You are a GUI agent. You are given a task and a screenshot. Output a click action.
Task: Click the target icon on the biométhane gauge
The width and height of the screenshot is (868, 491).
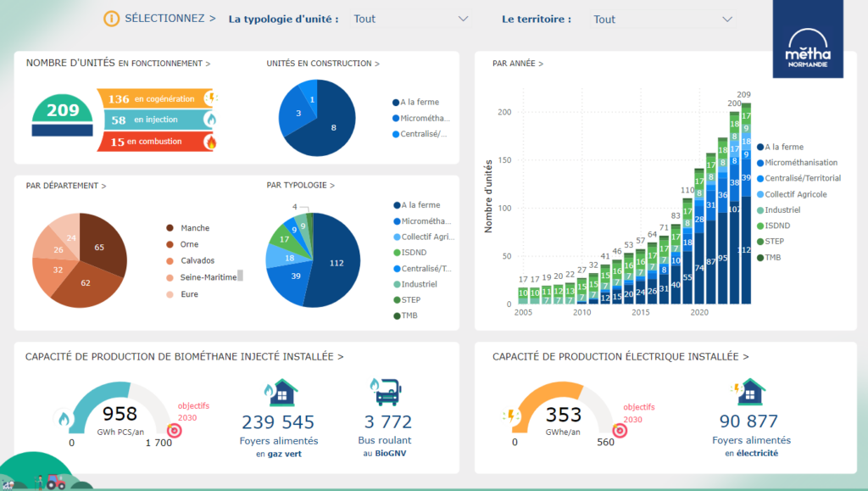(175, 430)
